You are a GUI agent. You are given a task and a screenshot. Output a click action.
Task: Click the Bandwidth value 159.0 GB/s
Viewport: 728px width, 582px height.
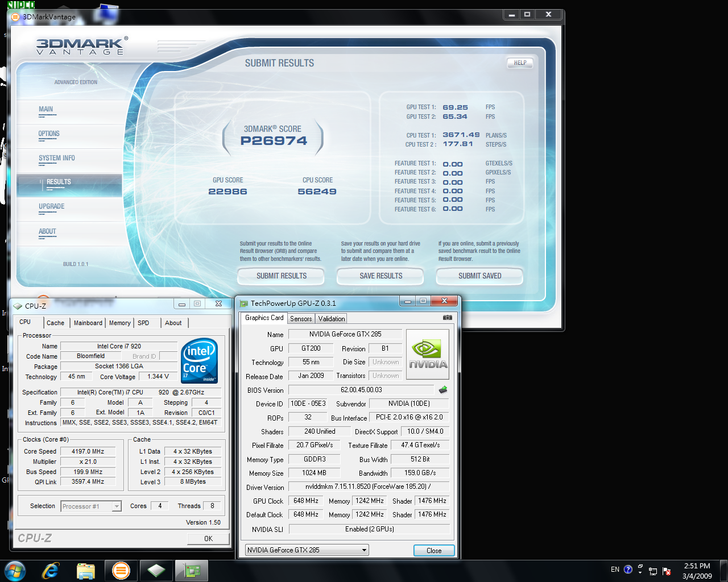point(420,473)
